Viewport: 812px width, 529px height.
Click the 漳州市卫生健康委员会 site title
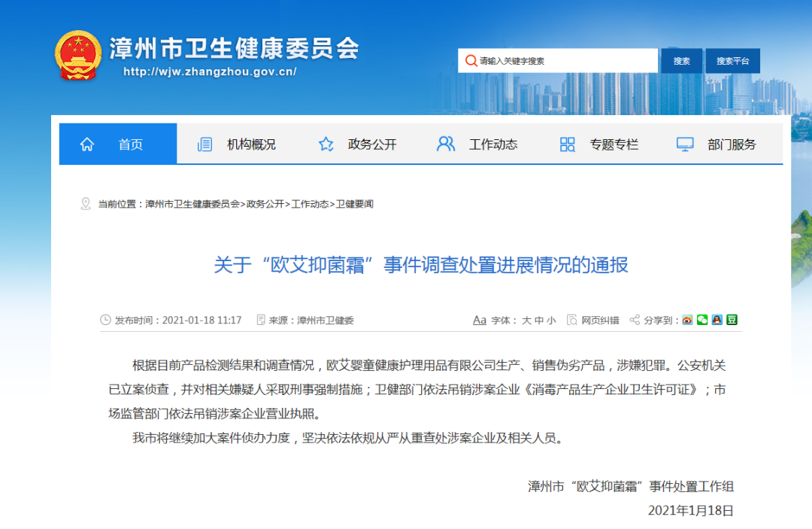point(234,48)
